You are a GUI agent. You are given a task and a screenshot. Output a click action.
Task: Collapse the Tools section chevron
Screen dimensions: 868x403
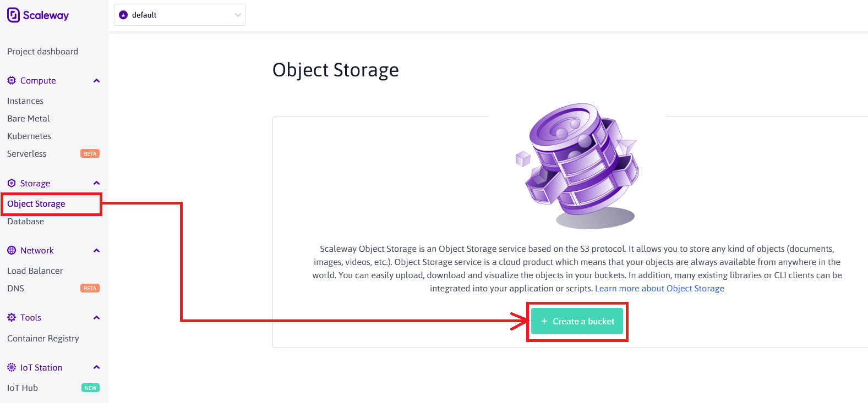pos(97,318)
